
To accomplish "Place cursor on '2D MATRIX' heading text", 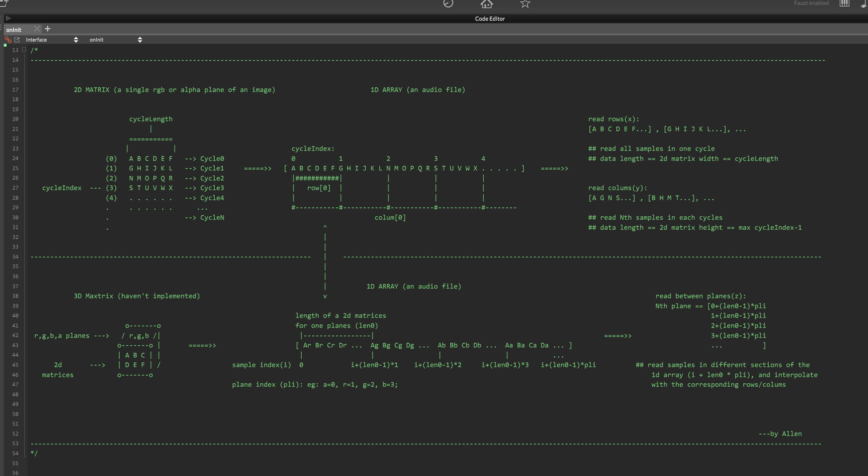I will click(x=92, y=90).
